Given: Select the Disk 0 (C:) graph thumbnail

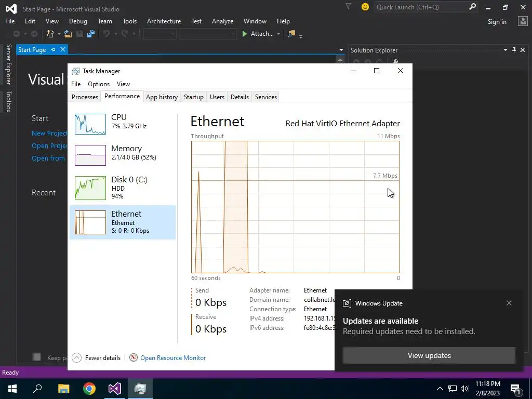Looking at the screenshot, I should [x=90, y=188].
